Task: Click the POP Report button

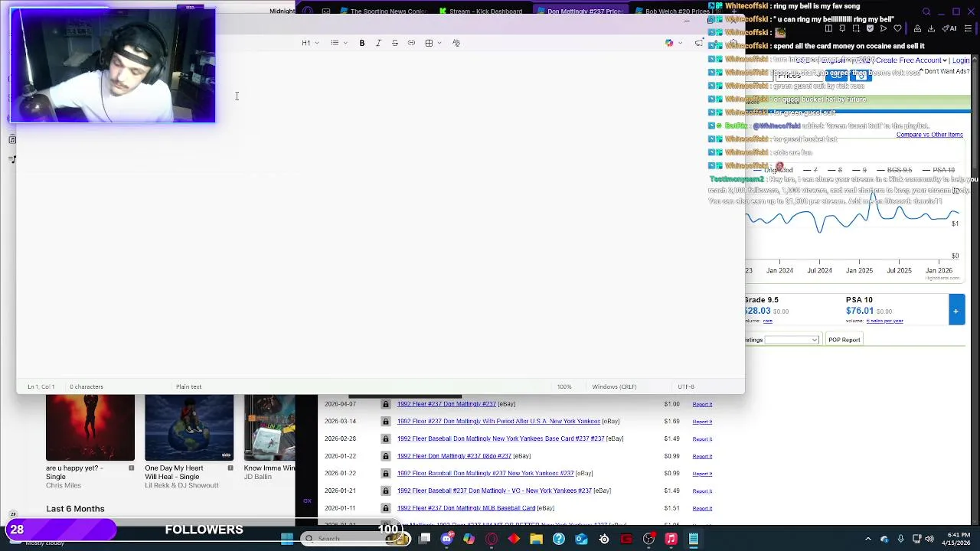Action: [844, 340]
